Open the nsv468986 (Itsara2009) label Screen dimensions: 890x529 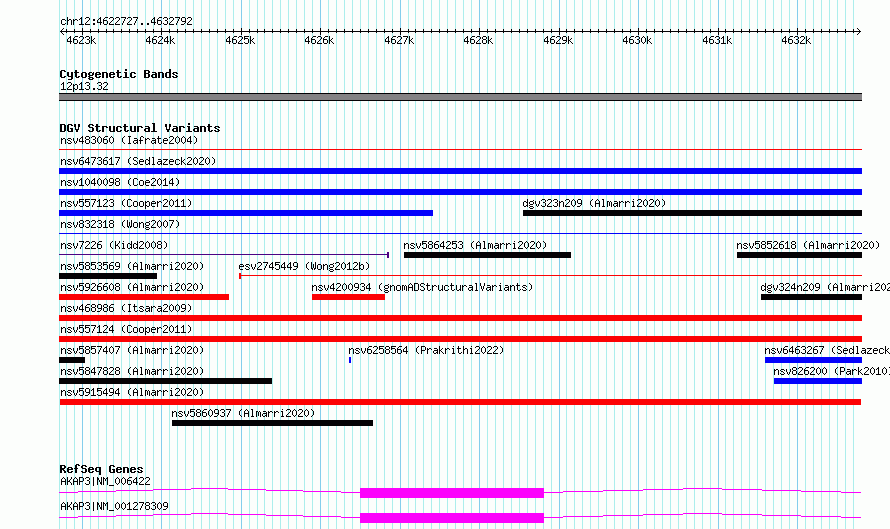point(126,308)
